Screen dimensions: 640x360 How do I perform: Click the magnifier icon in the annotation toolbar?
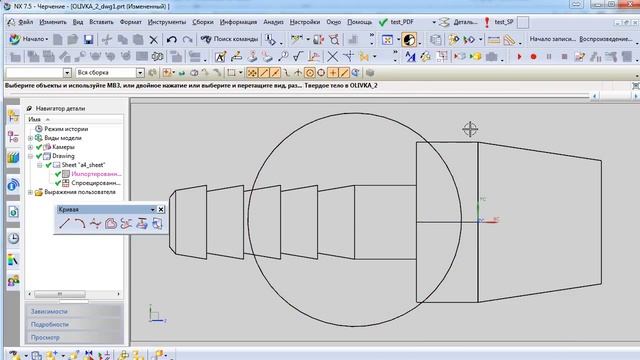283,56
